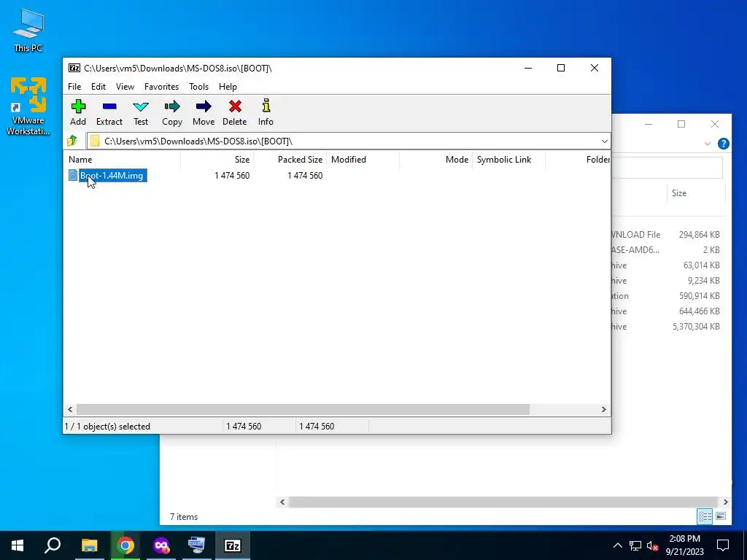Viewport: 747px width, 560px height.
Task: Open the purple masked taskbar app
Action: (161, 545)
